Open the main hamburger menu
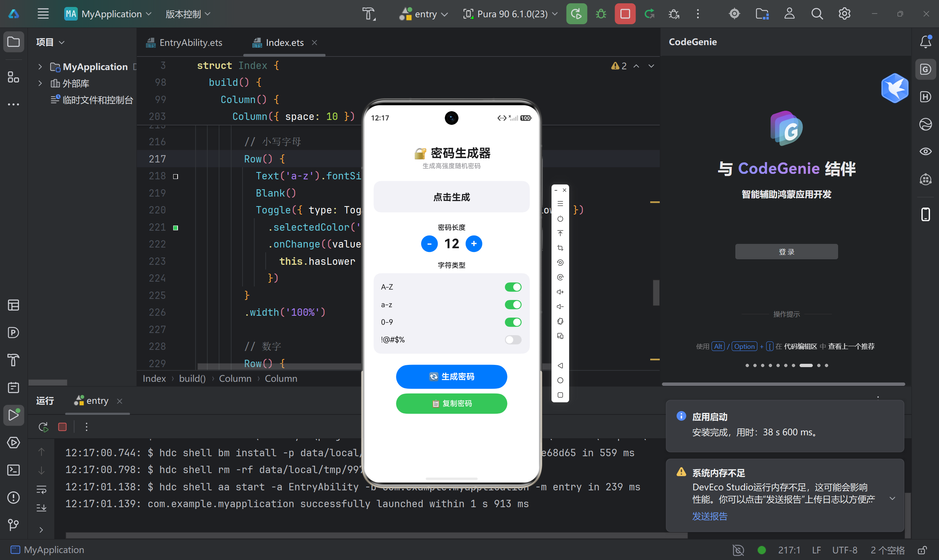 click(43, 14)
